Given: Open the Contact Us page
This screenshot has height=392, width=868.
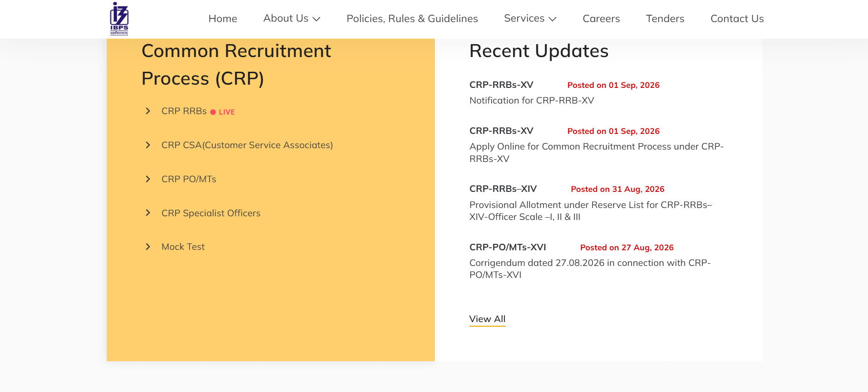Looking at the screenshot, I should point(737,19).
